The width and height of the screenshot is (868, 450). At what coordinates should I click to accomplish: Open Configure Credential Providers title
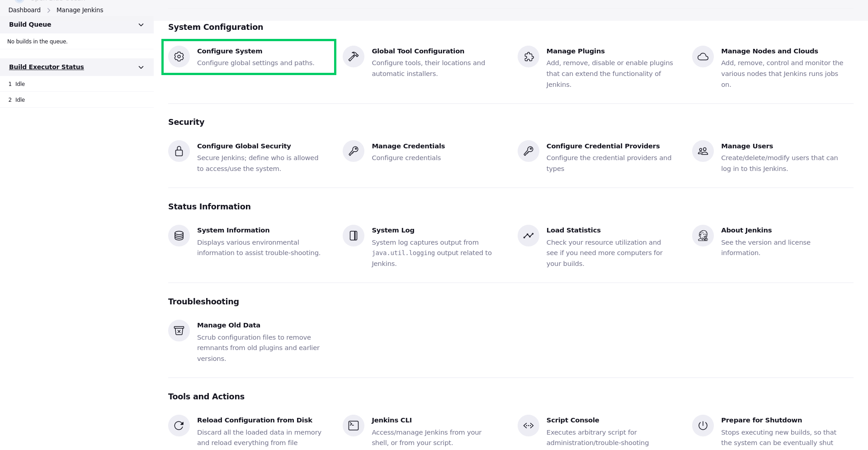point(603,146)
